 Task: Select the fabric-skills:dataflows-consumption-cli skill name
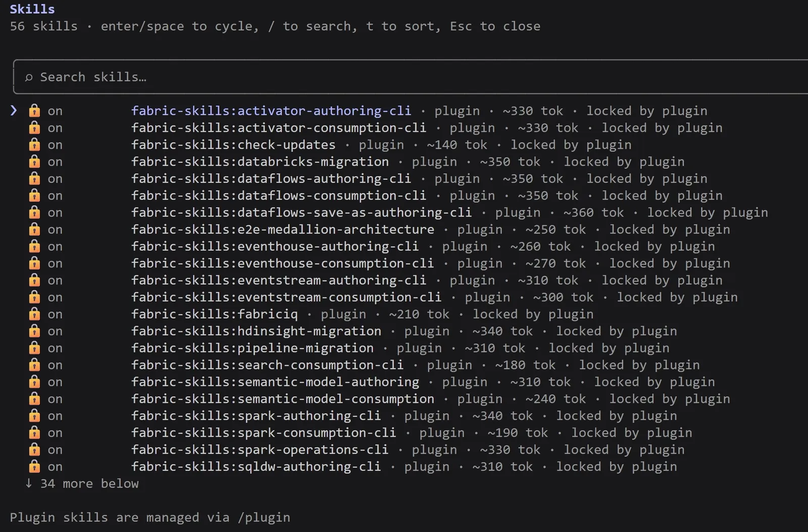(279, 196)
